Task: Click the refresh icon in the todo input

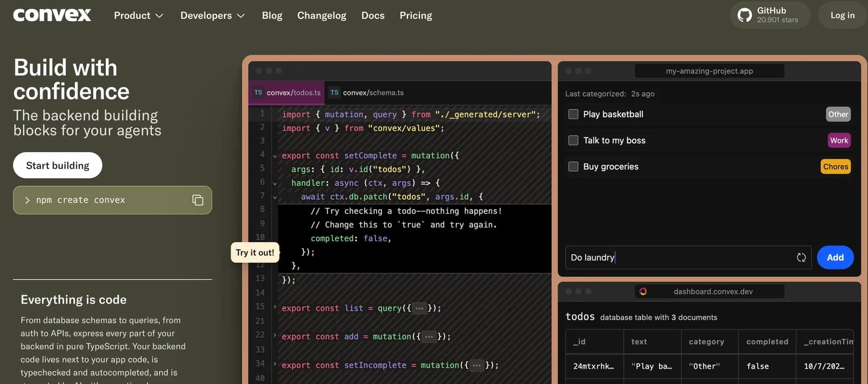Action: [x=801, y=257]
